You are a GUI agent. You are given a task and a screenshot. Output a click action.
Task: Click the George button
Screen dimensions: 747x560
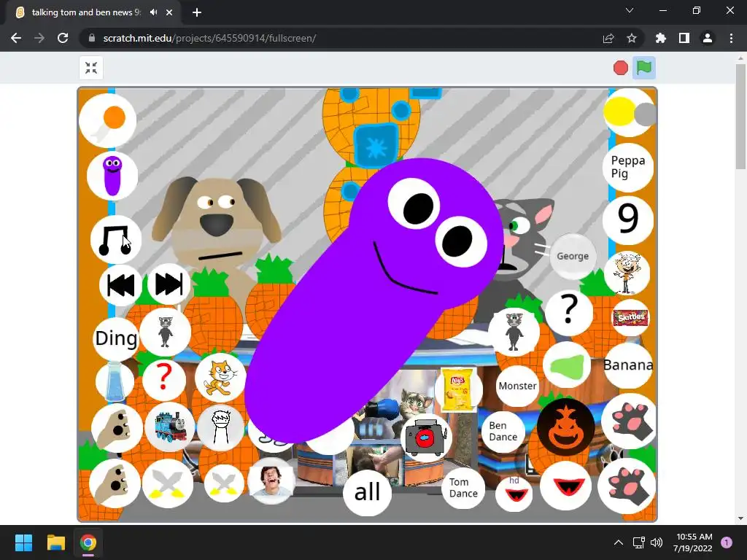tap(573, 256)
